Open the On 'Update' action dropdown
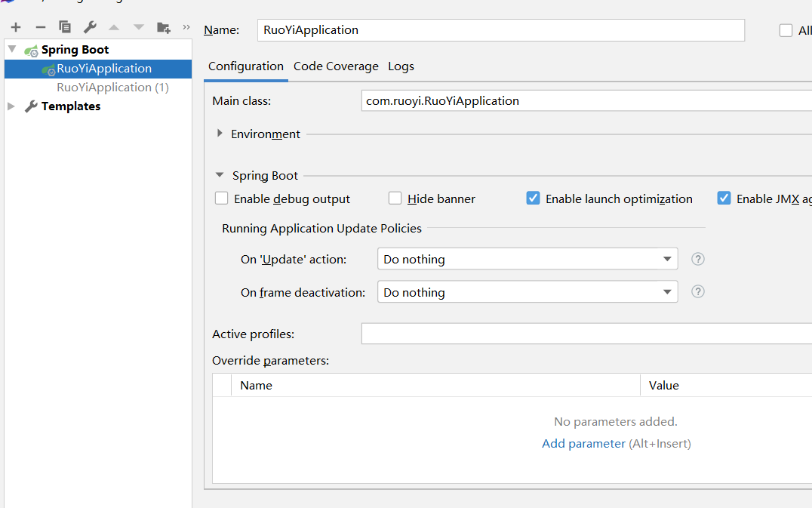812x508 pixels. [x=527, y=259]
